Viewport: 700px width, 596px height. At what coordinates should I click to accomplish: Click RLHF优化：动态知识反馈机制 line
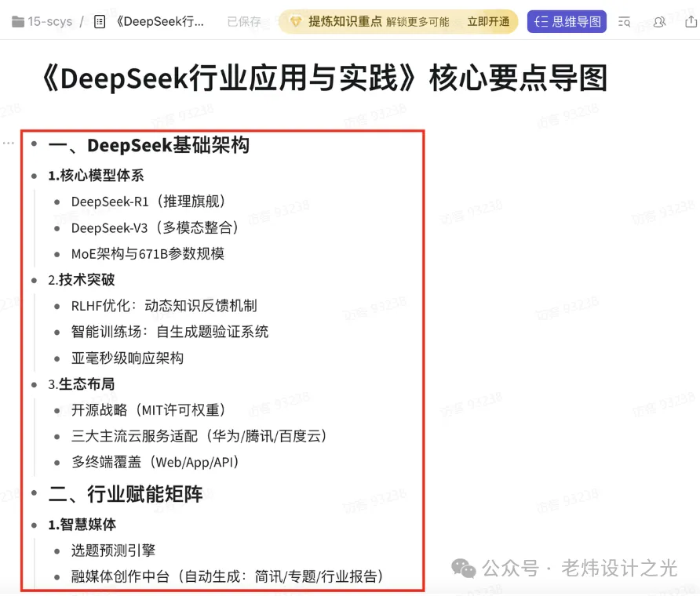tap(164, 306)
